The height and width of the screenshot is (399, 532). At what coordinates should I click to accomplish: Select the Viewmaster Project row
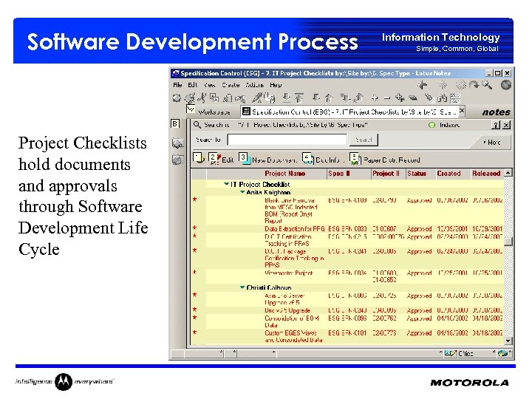347,276
